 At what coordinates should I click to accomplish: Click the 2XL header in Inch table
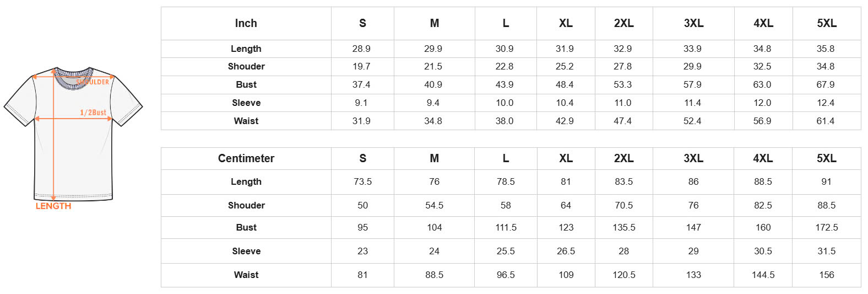click(624, 23)
